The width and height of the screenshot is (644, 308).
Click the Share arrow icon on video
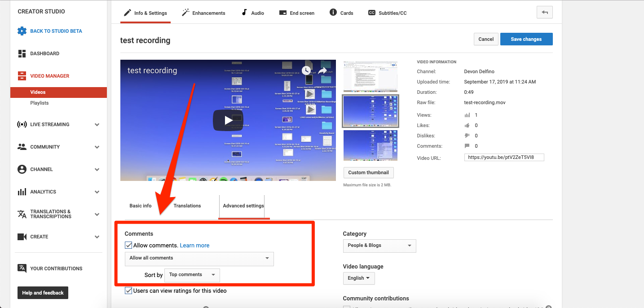click(x=322, y=70)
